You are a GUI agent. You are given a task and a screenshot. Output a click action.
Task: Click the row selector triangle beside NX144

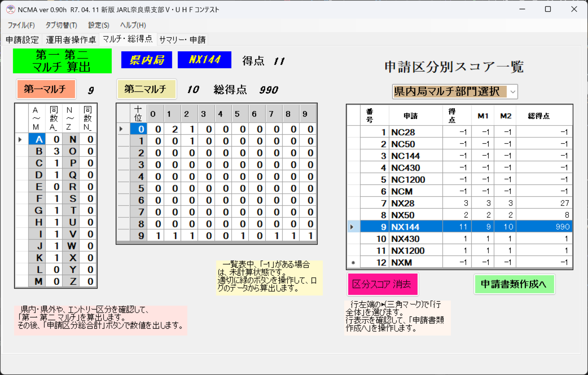click(x=353, y=226)
